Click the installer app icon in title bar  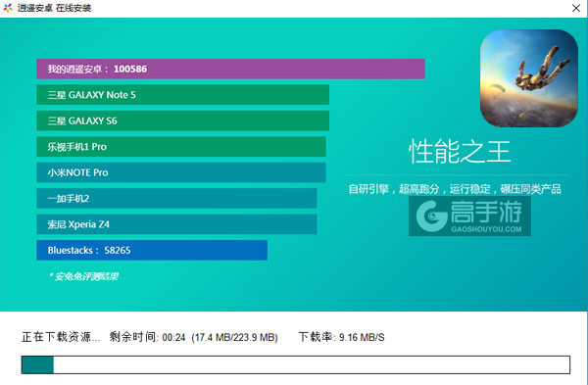point(8,8)
